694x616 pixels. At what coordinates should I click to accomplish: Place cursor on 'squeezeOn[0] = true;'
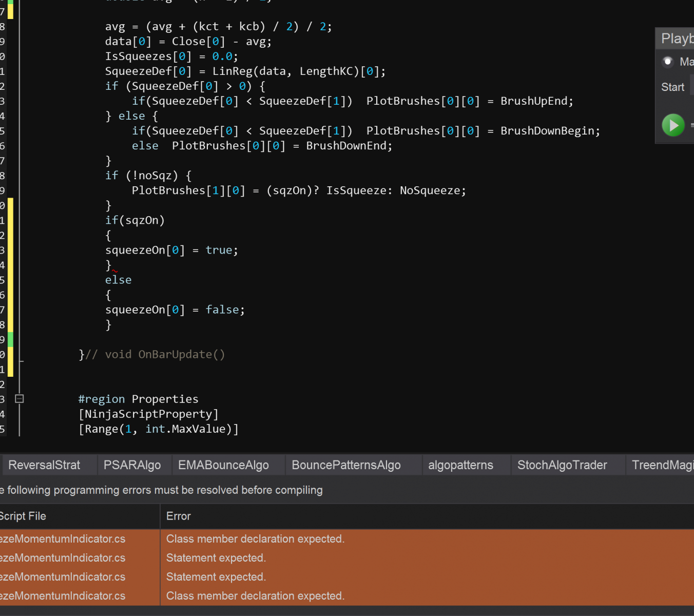point(171,250)
